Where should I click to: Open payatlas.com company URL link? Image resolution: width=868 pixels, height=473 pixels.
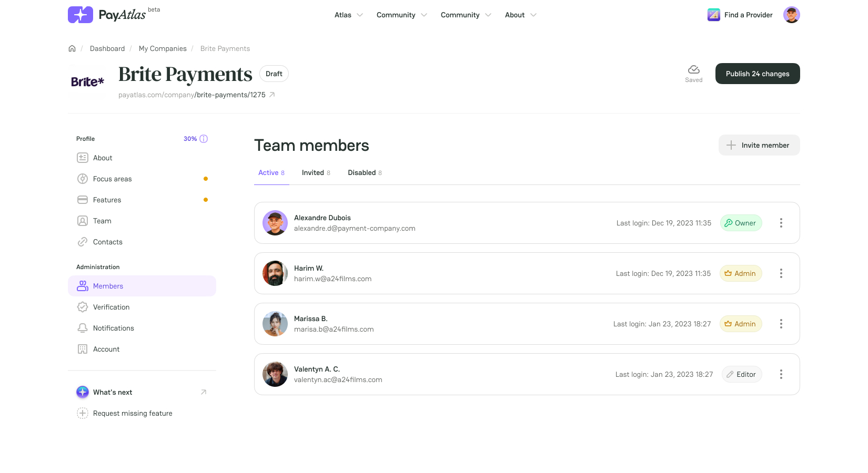tap(192, 95)
